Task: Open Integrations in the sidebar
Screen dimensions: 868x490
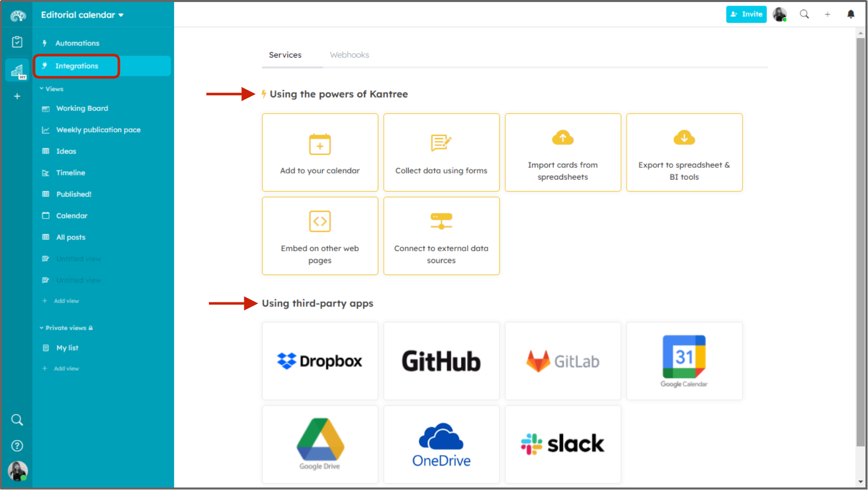Action: pyautogui.click(x=102, y=66)
